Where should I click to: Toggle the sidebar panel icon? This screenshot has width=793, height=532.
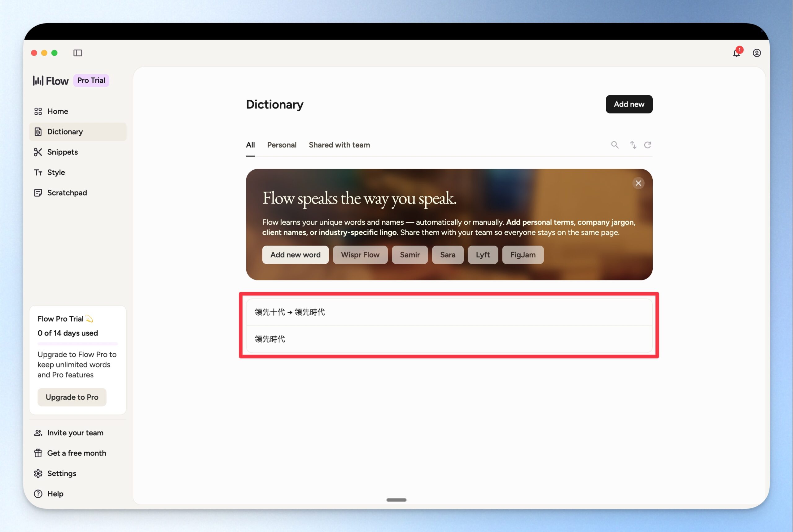pos(78,53)
